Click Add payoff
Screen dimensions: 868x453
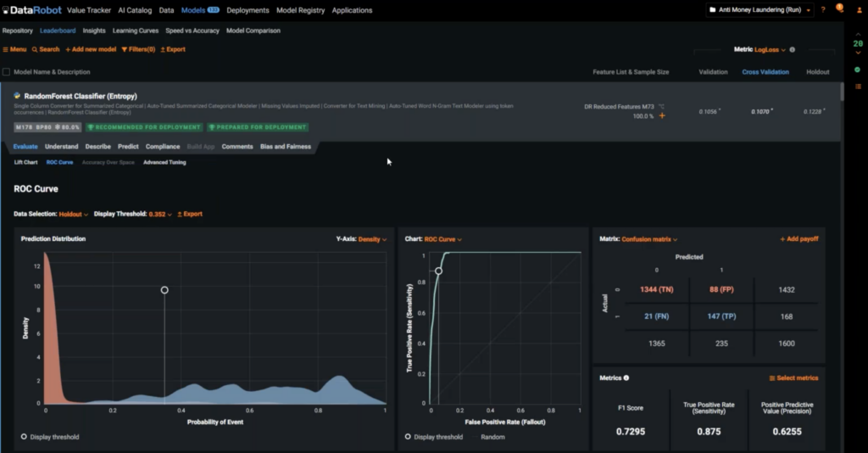(x=798, y=239)
